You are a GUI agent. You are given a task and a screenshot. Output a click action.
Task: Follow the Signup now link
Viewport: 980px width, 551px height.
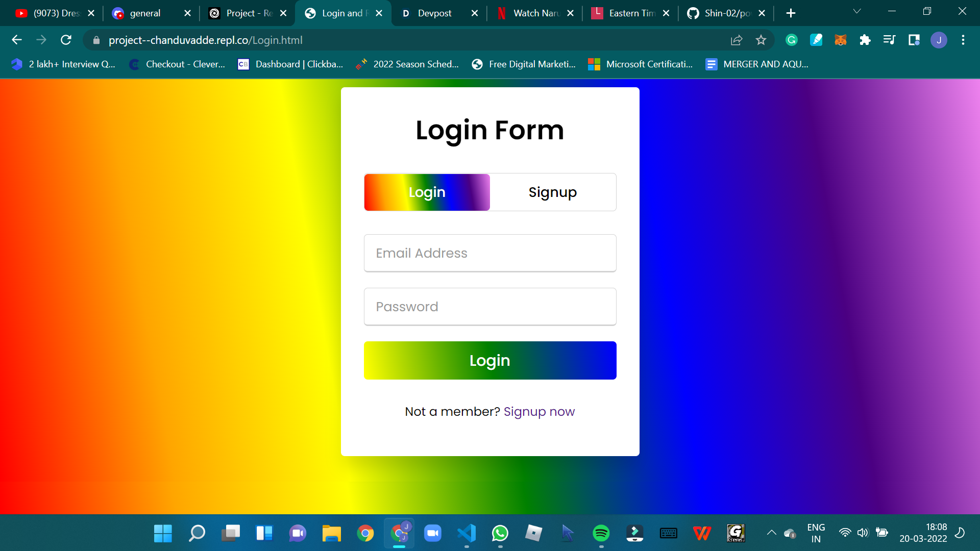(x=539, y=412)
